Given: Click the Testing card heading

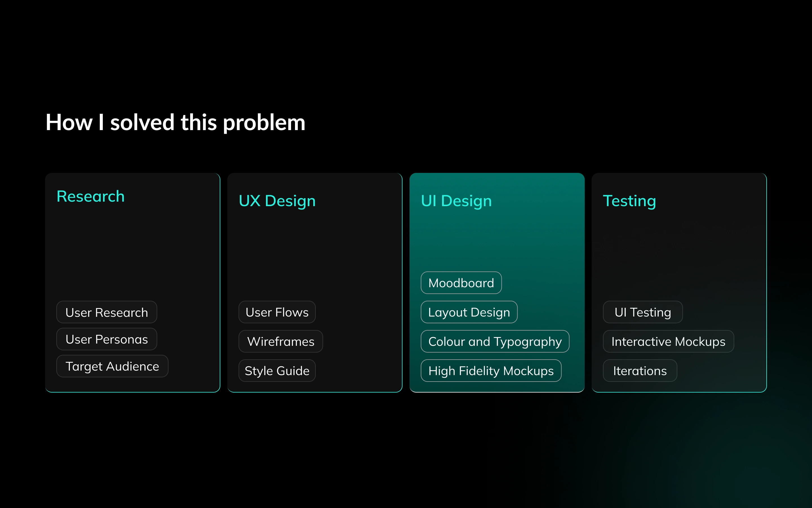Looking at the screenshot, I should coord(629,201).
